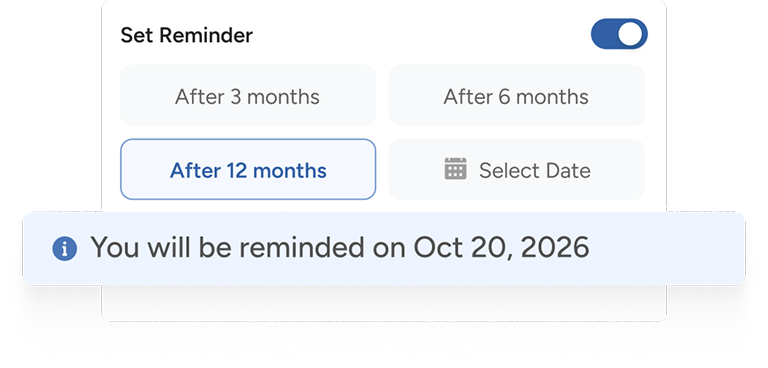Choose the After 3 months option
768x368 pixels.
(x=248, y=96)
